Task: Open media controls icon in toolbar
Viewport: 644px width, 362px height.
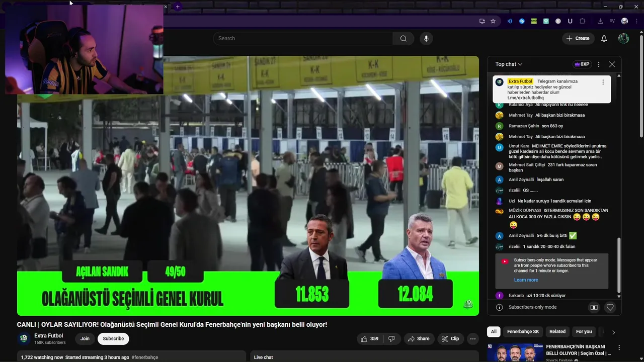Action: (x=612, y=21)
